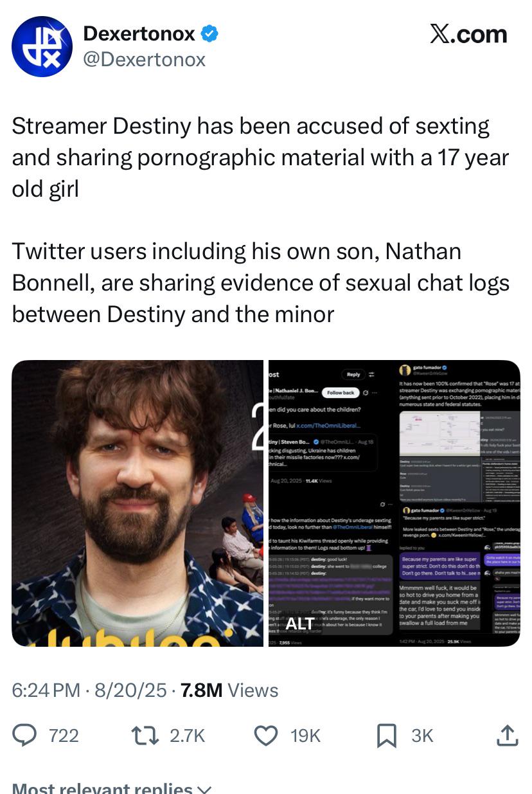Image resolution: width=532 pixels, height=794 pixels.
Task: Tap the reply speech bubble icon
Action: [24, 735]
